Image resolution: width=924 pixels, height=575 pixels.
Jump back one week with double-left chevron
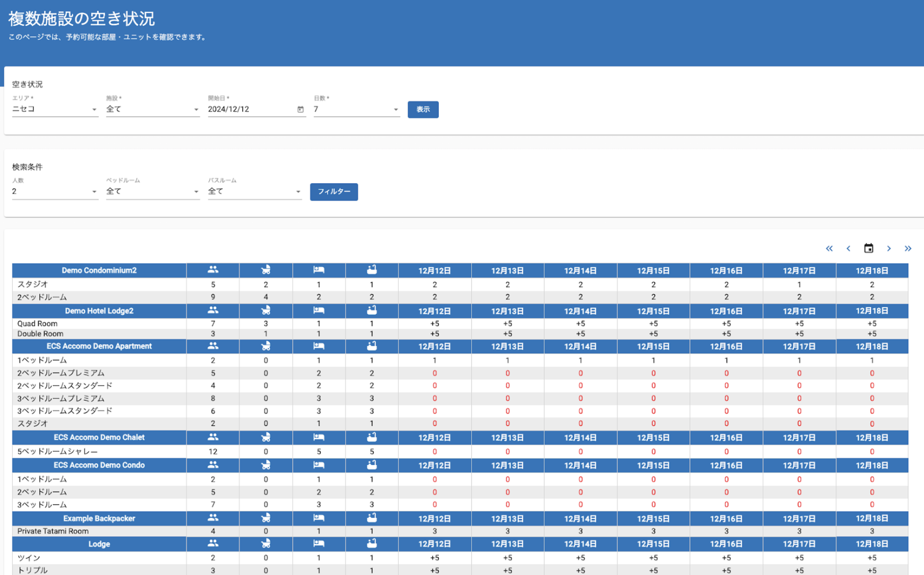click(829, 249)
